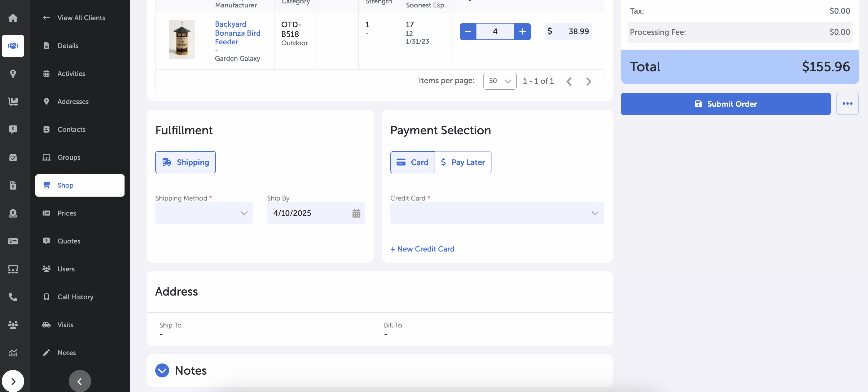Open the Credit Card dropdown

coord(497,213)
